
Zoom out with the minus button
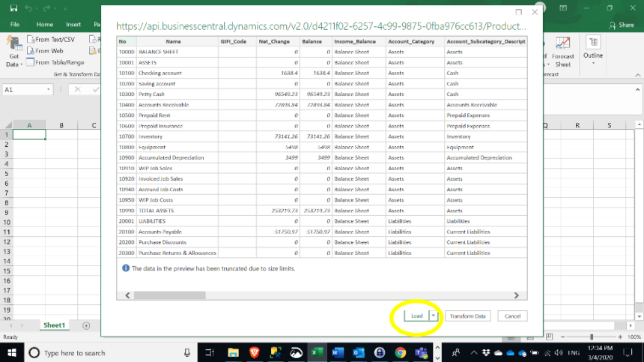(x=562, y=337)
